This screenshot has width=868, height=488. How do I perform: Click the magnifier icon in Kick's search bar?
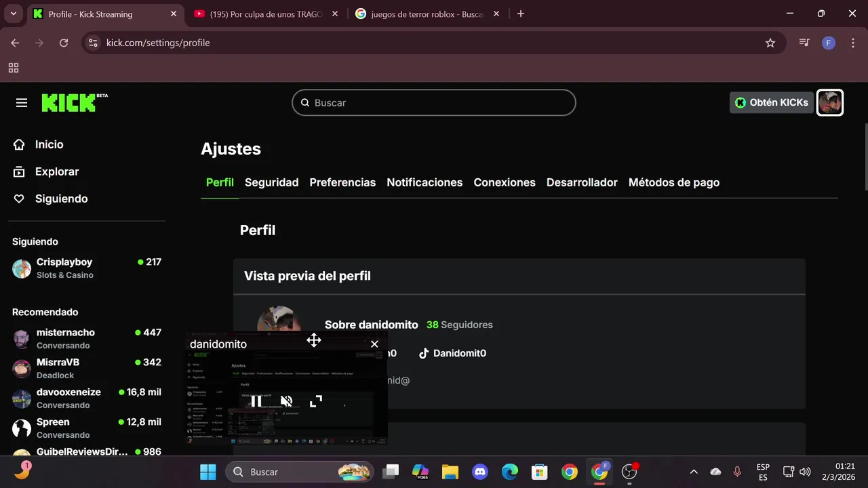[x=305, y=103]
